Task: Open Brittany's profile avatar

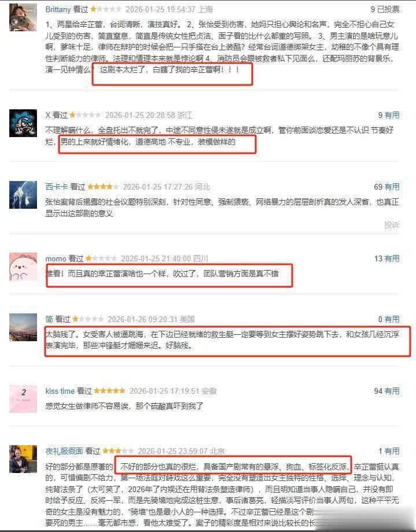Action: [23, 17]
